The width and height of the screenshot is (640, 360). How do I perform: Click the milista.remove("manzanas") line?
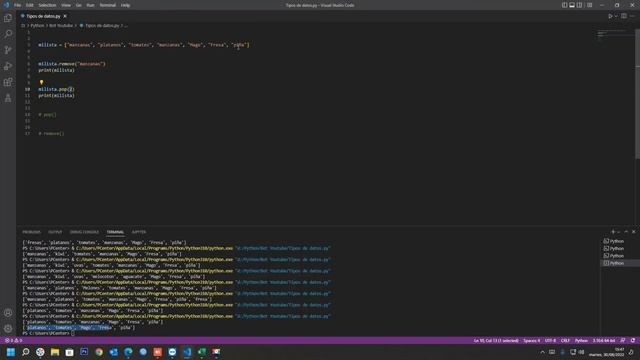72,64
